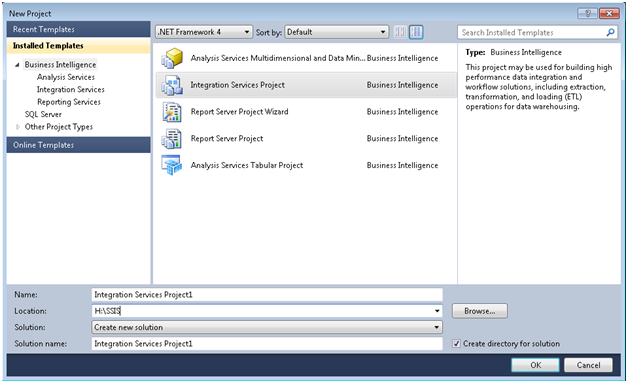Select Other Project Types tree item
This screenshot has width=628, height=383.
point(58,127)
